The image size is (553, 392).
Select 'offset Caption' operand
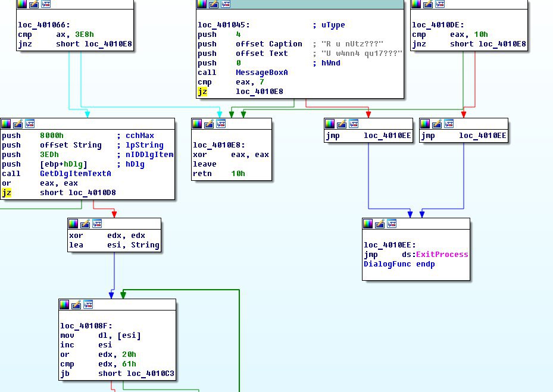(268, 44)
